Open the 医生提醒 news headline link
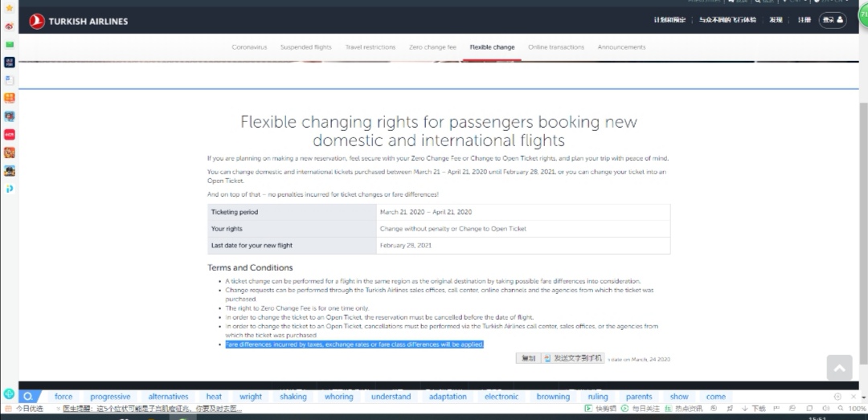This screenshot has width=868, height=420. tap(152, 409)
